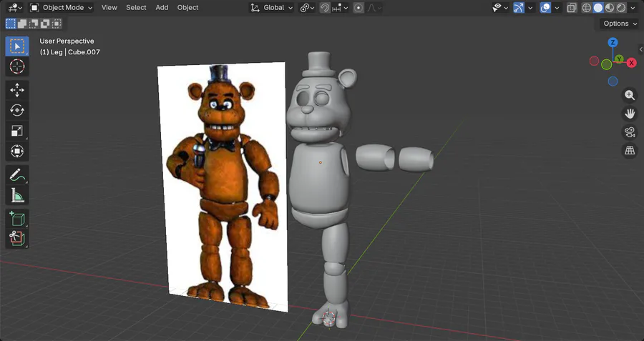Select the Measure tool
The width and height of the screenshot is (644, 341).
pyautogui.click(x=17, y=195)
